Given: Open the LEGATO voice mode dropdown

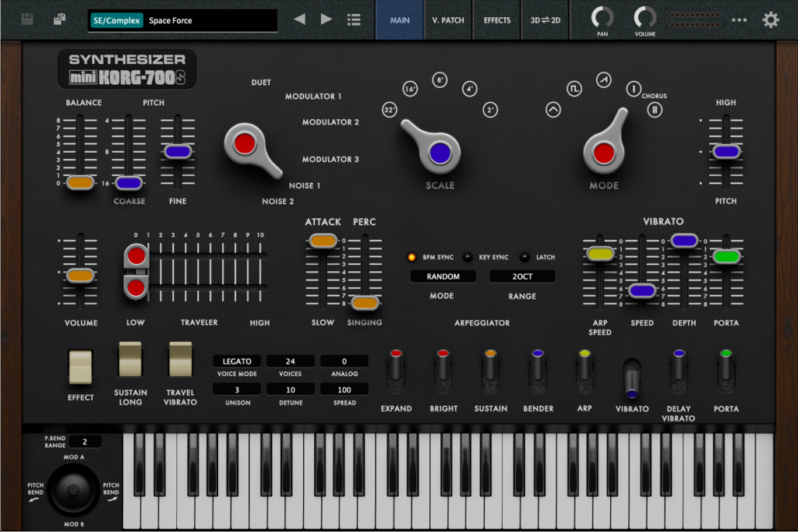Looking at the screenshot, I should pos(237,361).
